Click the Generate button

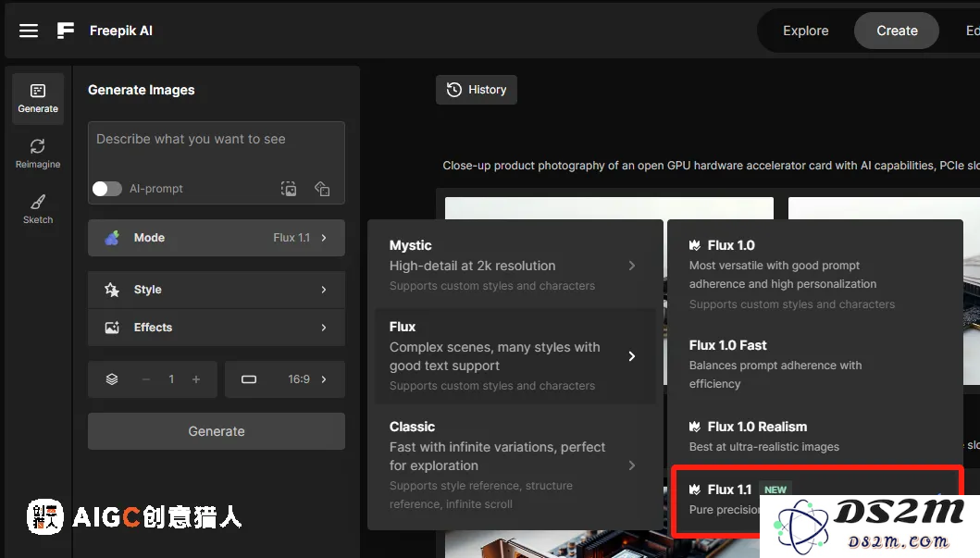(217, 431)
